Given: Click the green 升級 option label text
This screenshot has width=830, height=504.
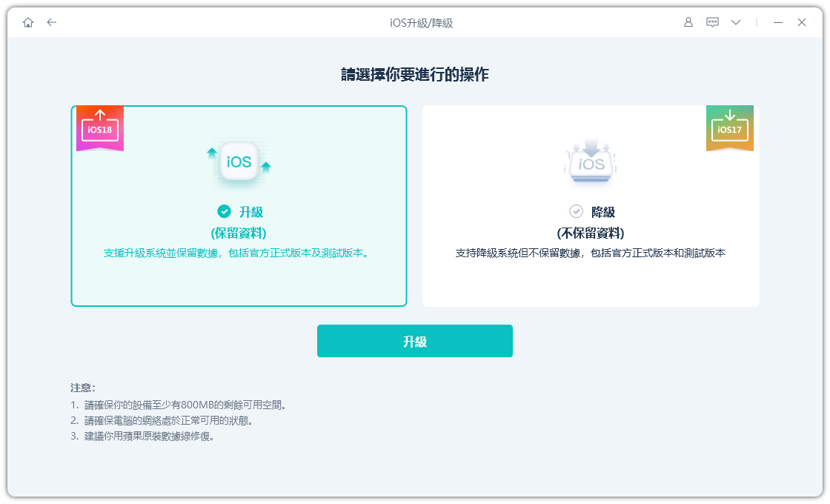Looking at the screenshot, I should 251,212.
